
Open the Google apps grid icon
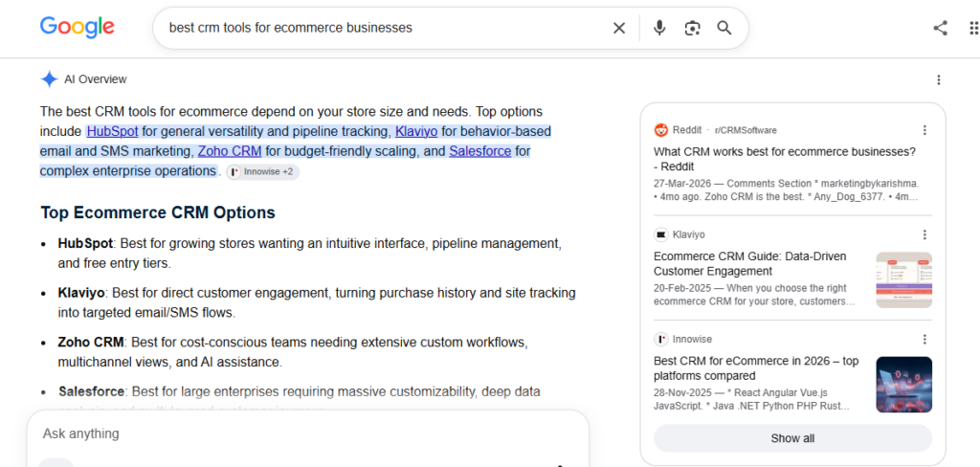973,28
